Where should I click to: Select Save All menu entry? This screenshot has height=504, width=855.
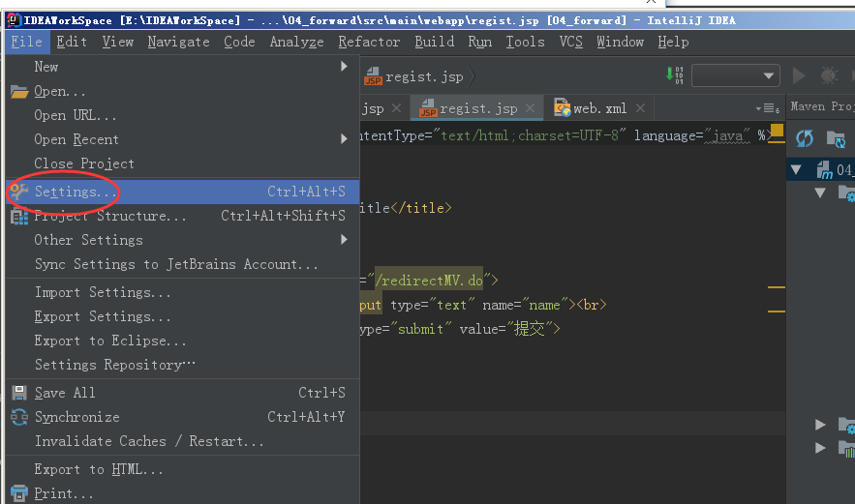pyautogui.click(x=182, y=393)
